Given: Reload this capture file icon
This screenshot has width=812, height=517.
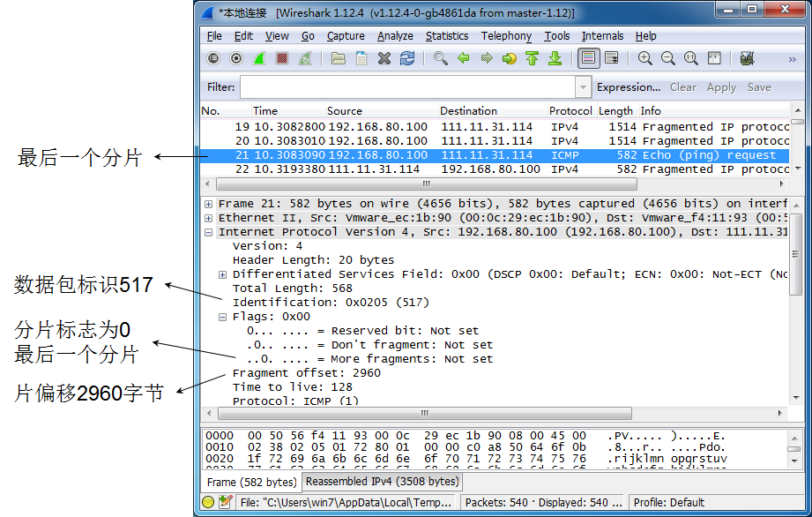Looking at the screenshot, I should coord(407,58).
